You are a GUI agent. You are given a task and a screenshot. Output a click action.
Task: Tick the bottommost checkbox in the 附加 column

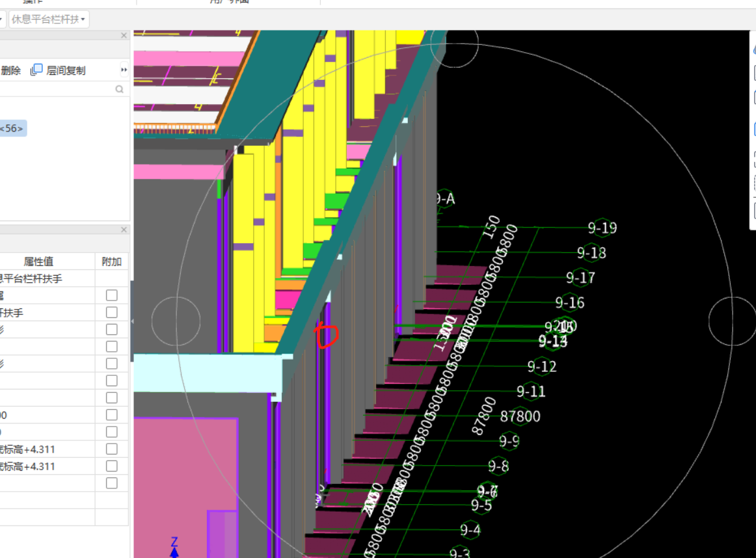click(111, 483)
